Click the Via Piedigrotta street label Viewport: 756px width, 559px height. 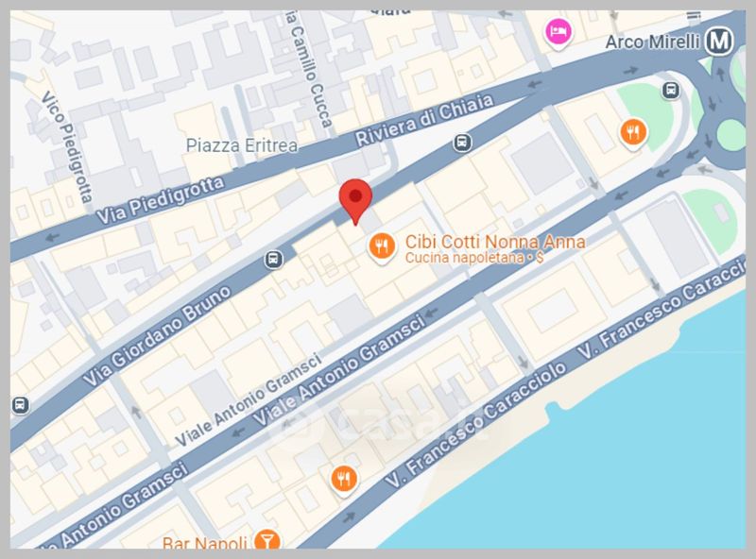[161, 200]
